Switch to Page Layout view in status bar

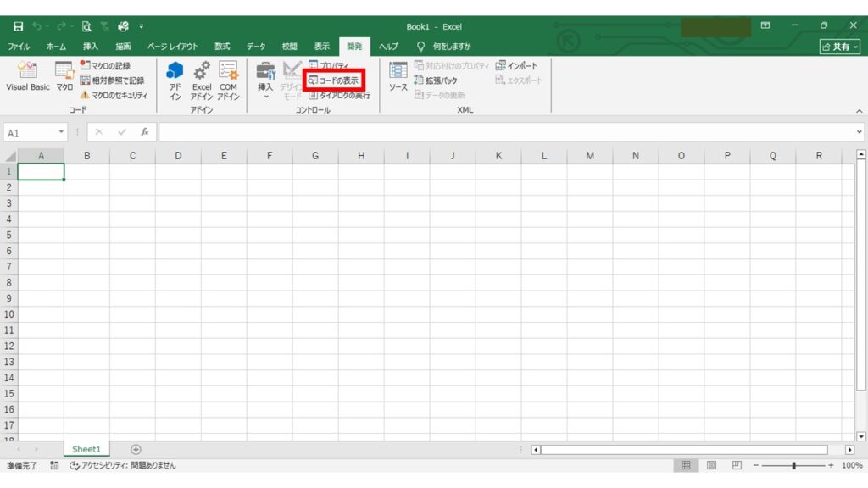pos(712,466)
